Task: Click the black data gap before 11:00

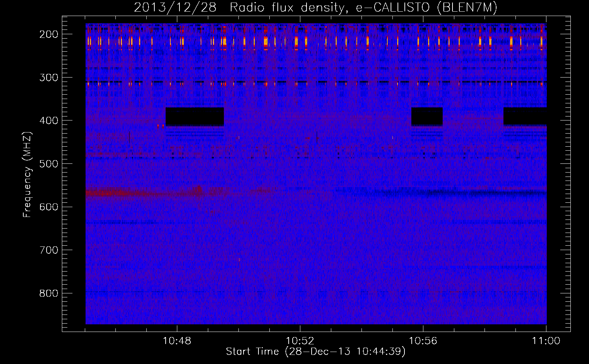Action: (525, 116)
